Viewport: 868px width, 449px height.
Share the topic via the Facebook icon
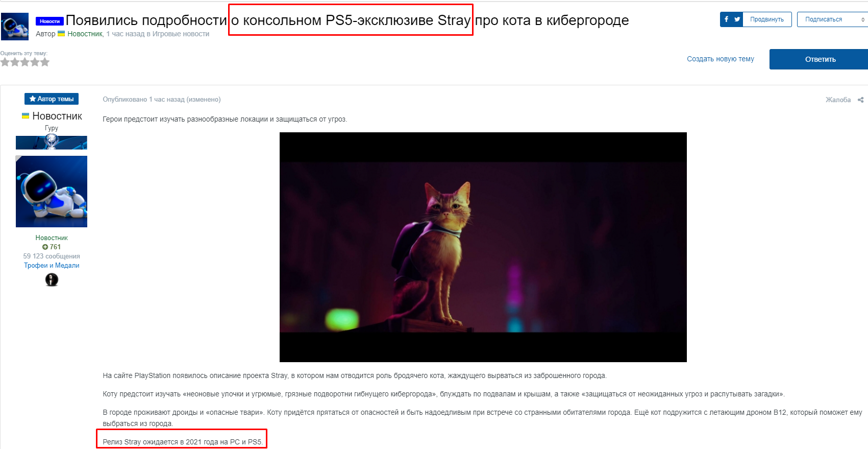(726, 19)
